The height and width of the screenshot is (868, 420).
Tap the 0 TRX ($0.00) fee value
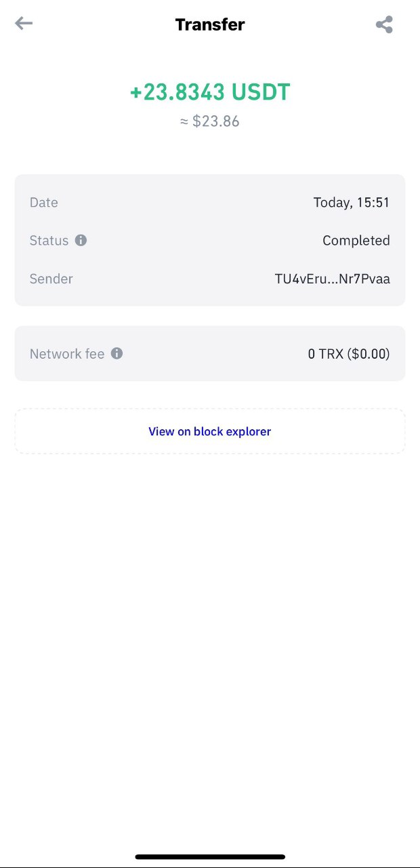(348, 354)
